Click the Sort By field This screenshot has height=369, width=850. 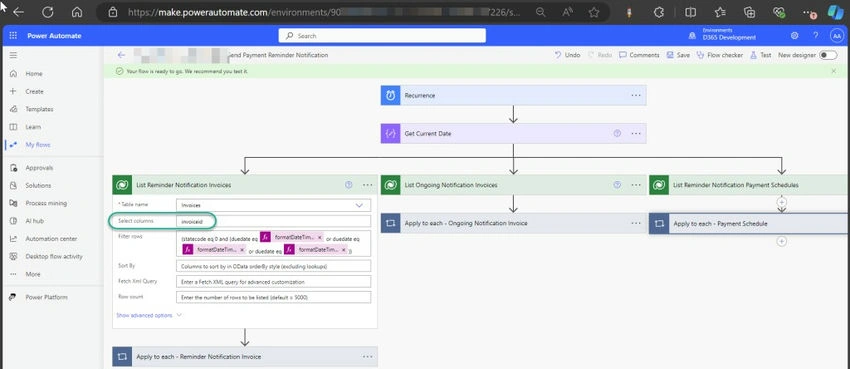click(x=273, y=266)
